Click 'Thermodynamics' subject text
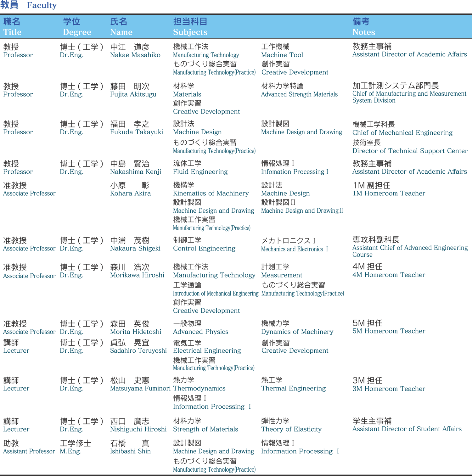The width and height of the screenshot is (472, 476). click(x=199, y=389)
